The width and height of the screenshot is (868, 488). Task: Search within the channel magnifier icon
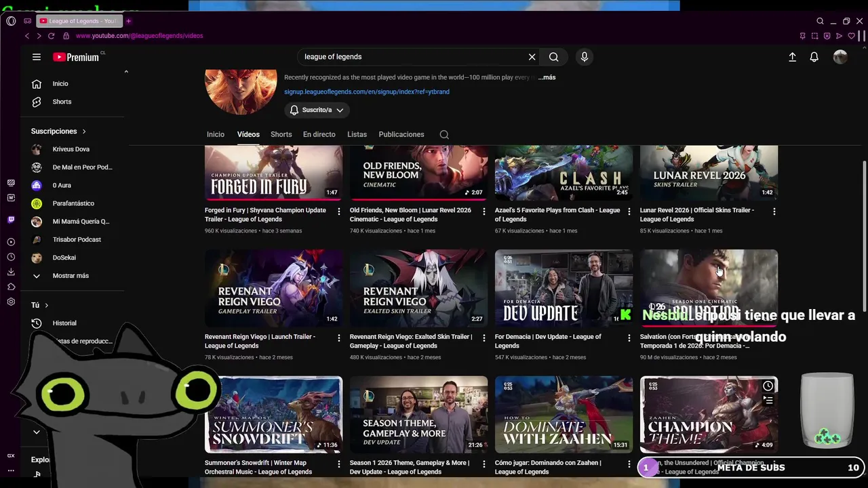[x=444, y=134]
